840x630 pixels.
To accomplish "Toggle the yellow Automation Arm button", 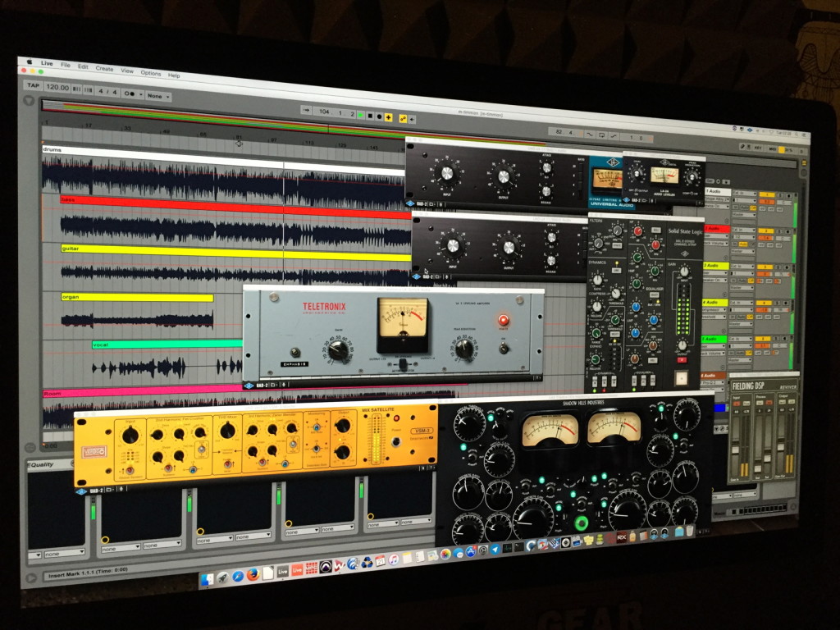I will pos(403,118).
